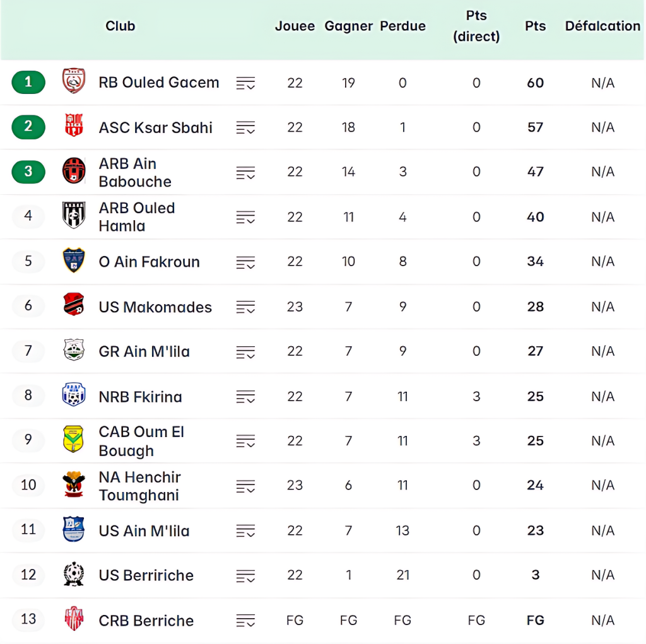Click the ARB Ain Babouche logo
646x644 pixels.
(x=74, y=172)
